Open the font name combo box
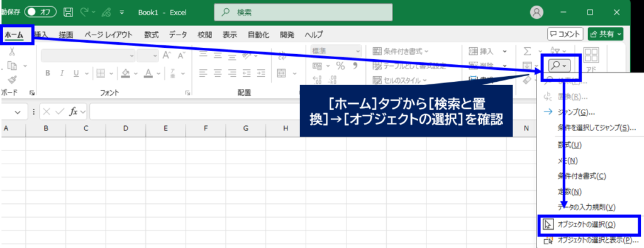Viewport: 644px width, 248px height. [x=88, y=55]
